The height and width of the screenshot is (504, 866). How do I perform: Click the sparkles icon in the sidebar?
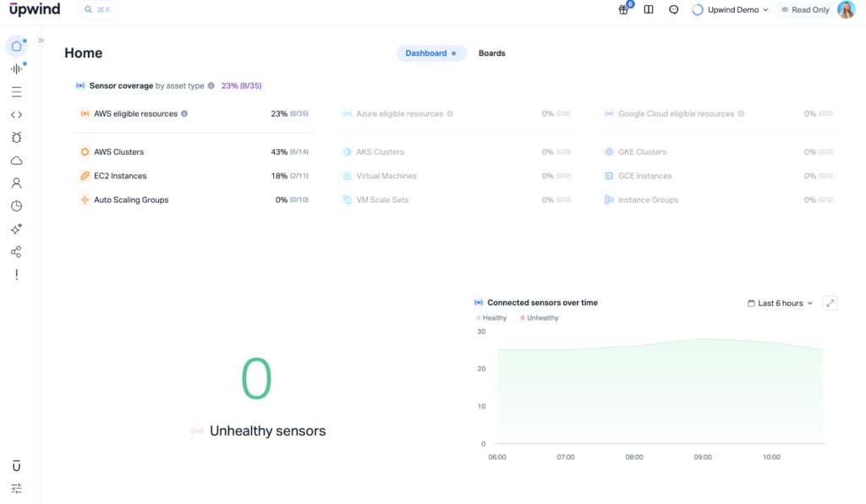click(x=16, y=229)
